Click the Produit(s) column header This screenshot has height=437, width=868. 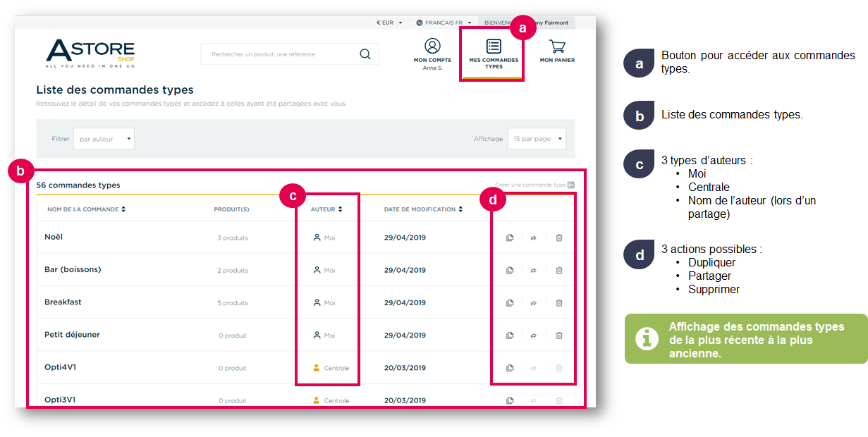pyautogui.click(x=231, y=209)
